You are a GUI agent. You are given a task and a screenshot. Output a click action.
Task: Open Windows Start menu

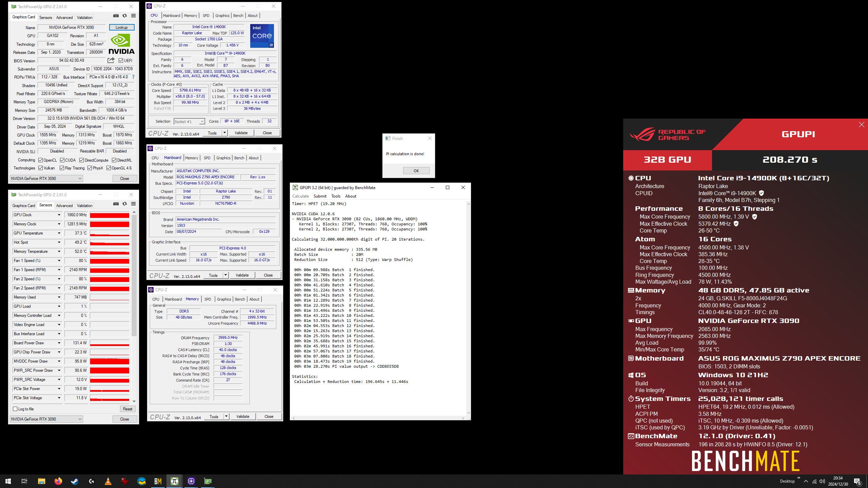click(x=8, y=481)
